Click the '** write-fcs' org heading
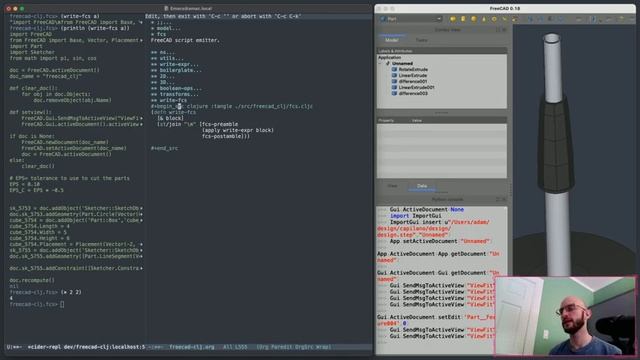640x360 pixels. pyautogui.click(x=169, y=100)
